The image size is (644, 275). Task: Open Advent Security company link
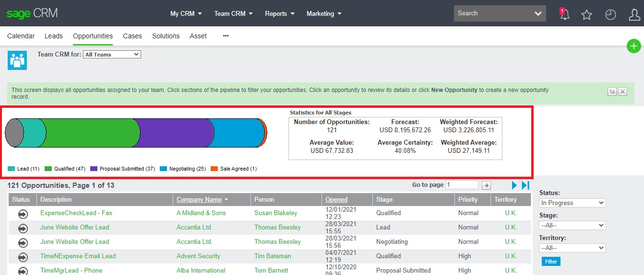click(x=198, y=256)
